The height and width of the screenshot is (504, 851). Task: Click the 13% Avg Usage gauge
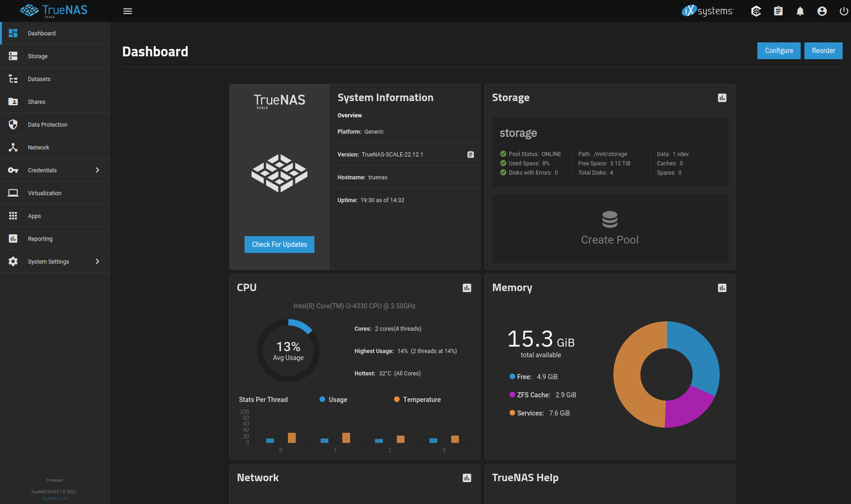pos(288,351)
